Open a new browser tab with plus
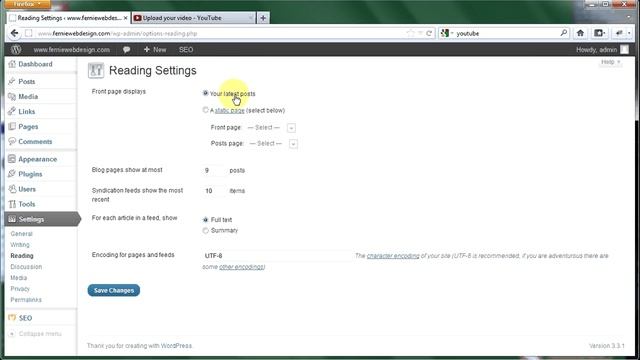The width and height of the screenshot is (640, 360). point(263,18)
